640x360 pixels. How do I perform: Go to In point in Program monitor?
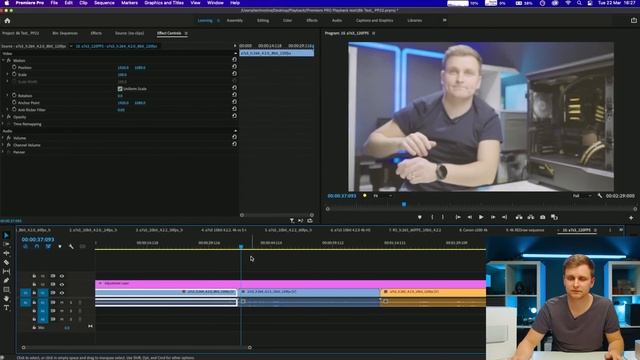point(458,217)
